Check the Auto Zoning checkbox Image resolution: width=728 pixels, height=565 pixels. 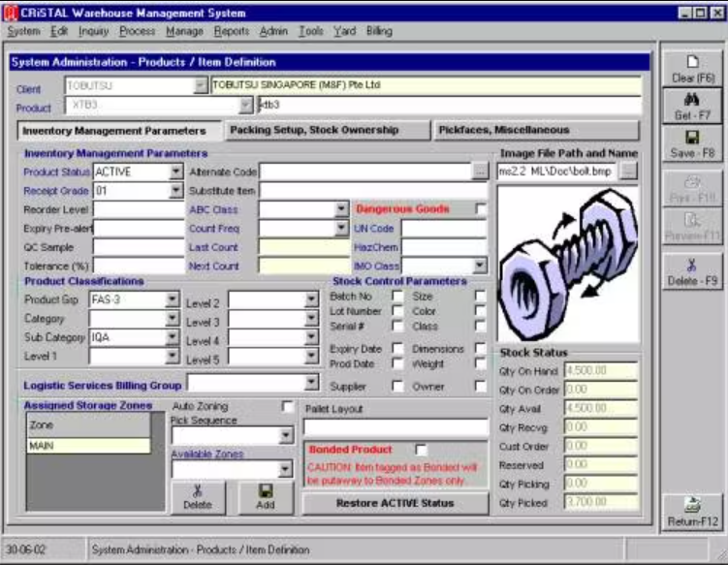pos(287,406)
